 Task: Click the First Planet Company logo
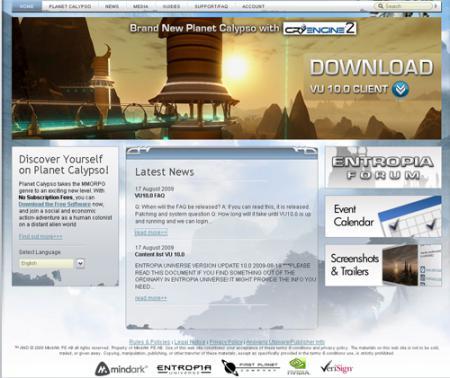(x=251, y=368)
